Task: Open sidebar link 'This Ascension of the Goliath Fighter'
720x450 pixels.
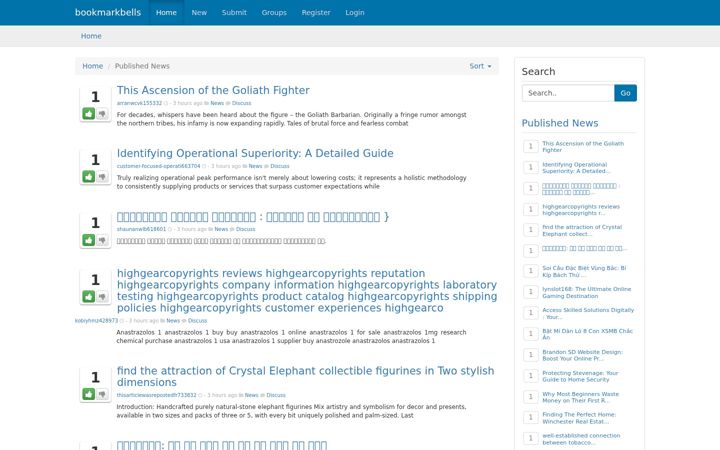Action: [583, 146]
